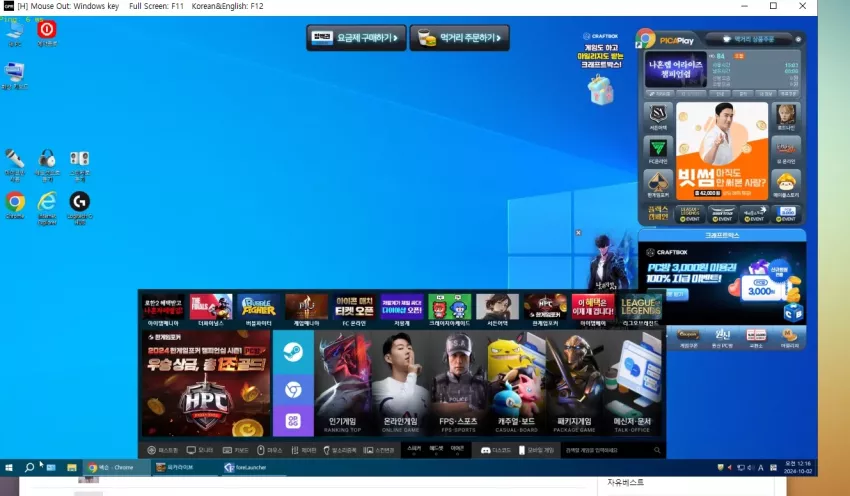Click the Windows Start button
Viewport: 850px width, 496px height.
point(9,467)
